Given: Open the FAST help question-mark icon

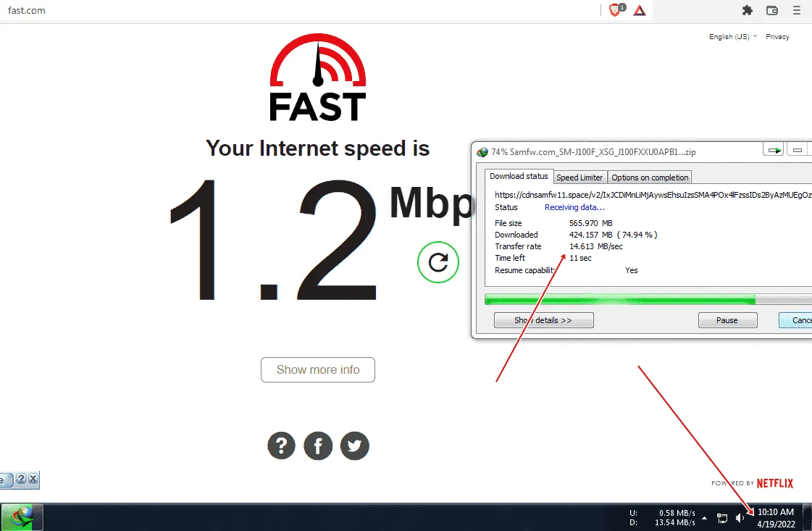Looking at the screenshot, I should (x=281, y=446).
